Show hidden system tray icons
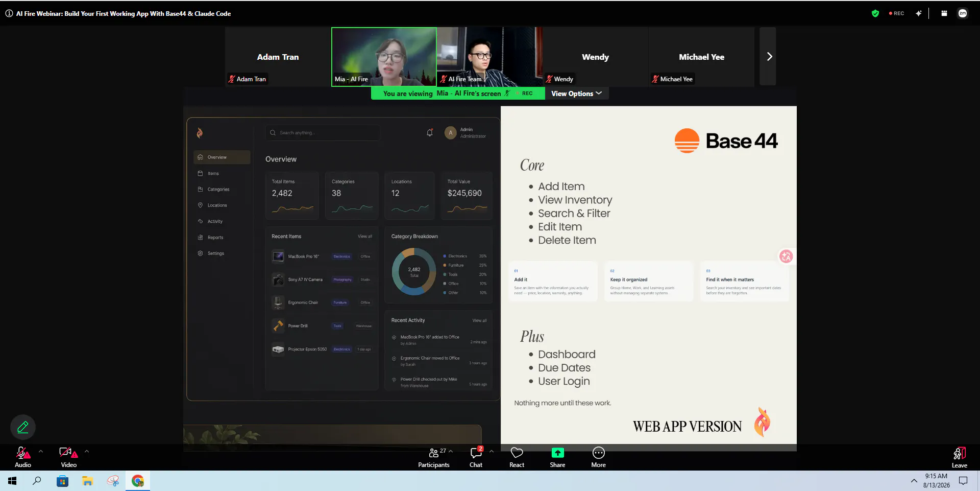Image resolution: width=980 pixels, height=491 pixels. coord(914,481)
